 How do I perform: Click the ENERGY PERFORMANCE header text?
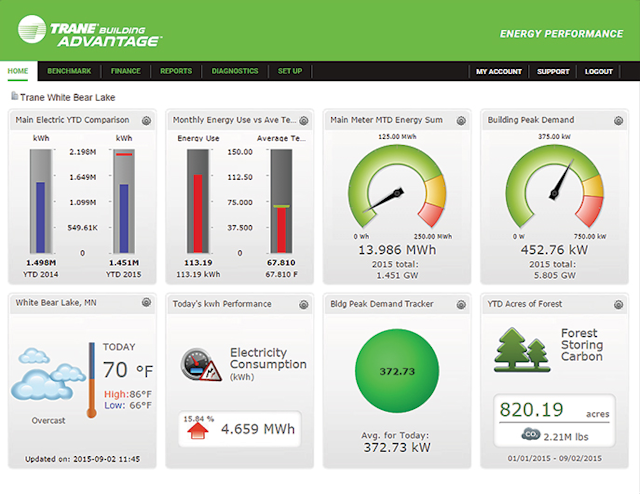pos(562,34)
